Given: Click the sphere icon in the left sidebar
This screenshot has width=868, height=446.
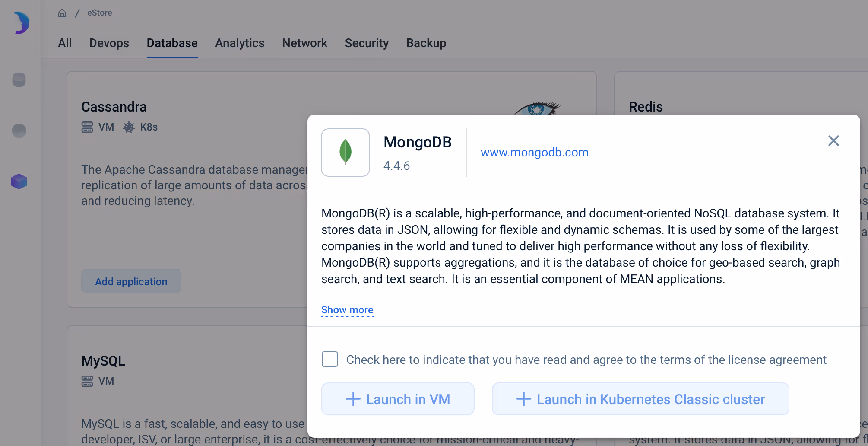Looking at the screenshot, I should pos(18,130).
